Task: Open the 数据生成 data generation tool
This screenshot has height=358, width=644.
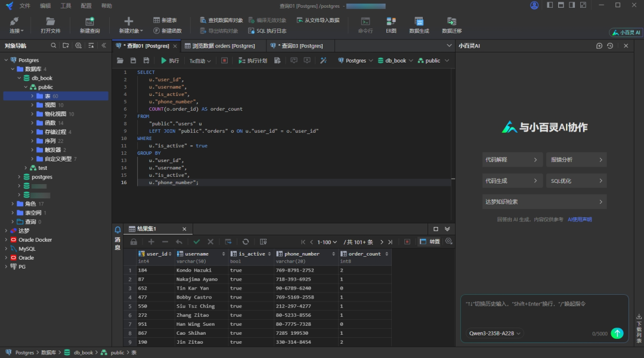Action: tap(419, 25)
